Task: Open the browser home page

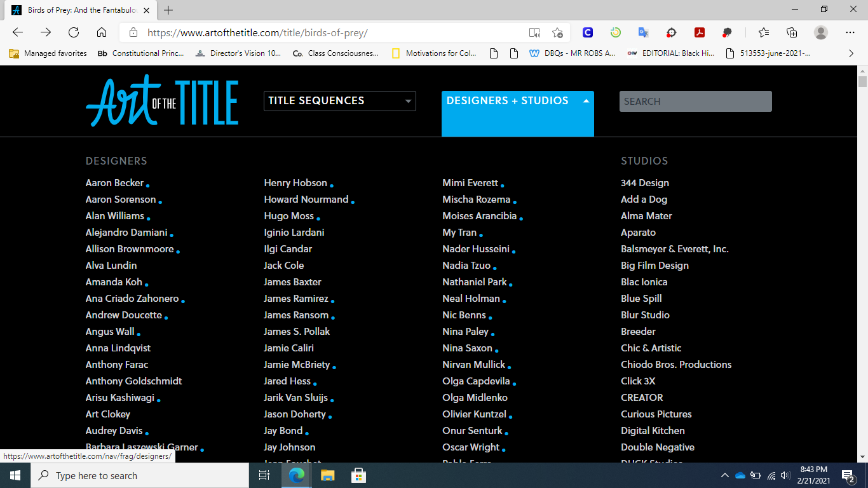Action: pos(102,32)
